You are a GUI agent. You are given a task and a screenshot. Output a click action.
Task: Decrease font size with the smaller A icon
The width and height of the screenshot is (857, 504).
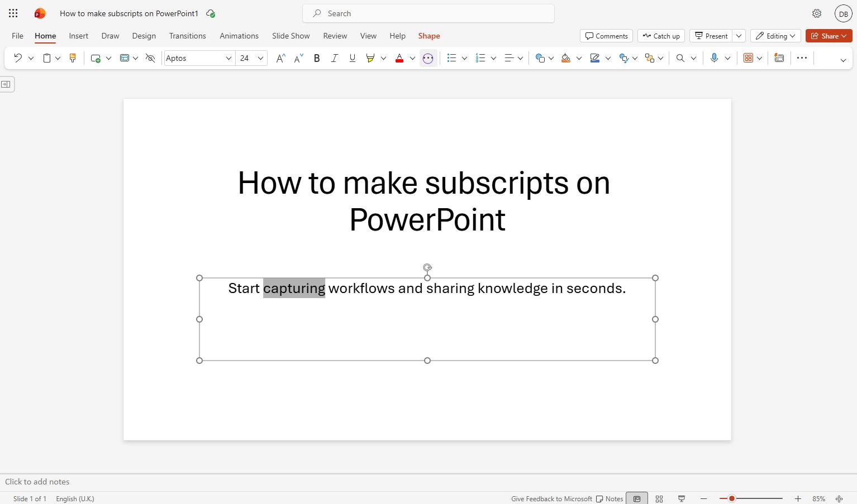[x=299, y=58]
